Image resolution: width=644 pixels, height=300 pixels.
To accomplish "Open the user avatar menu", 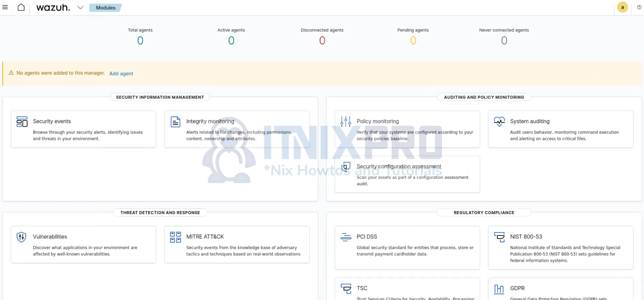I will [x=622, y=7].
